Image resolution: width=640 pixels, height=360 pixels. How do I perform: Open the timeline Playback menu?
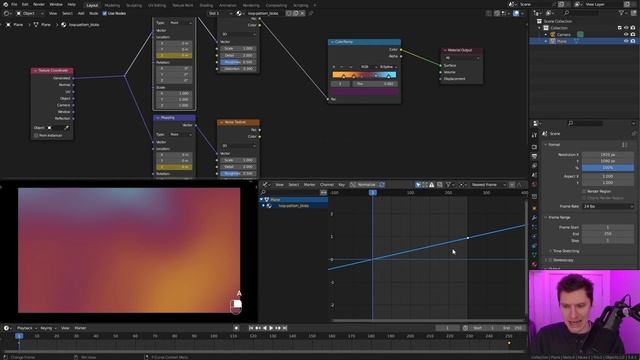(x=27, y=328)
